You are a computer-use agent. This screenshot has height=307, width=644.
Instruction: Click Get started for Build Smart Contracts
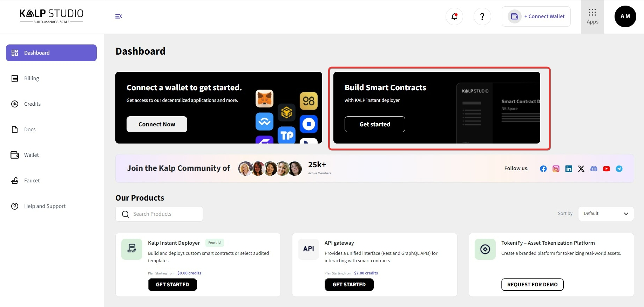(375, 124)
